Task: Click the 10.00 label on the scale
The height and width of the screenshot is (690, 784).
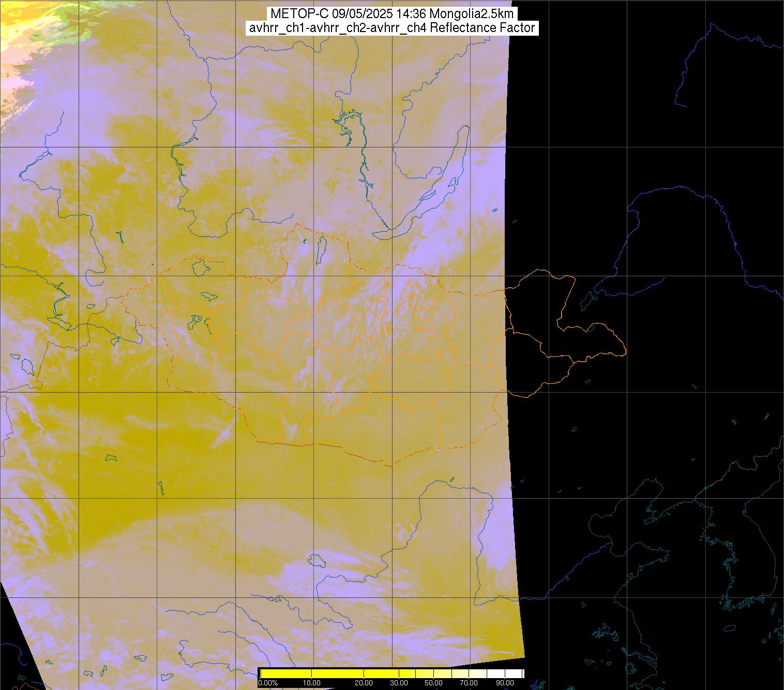Action: click(312, 683)
